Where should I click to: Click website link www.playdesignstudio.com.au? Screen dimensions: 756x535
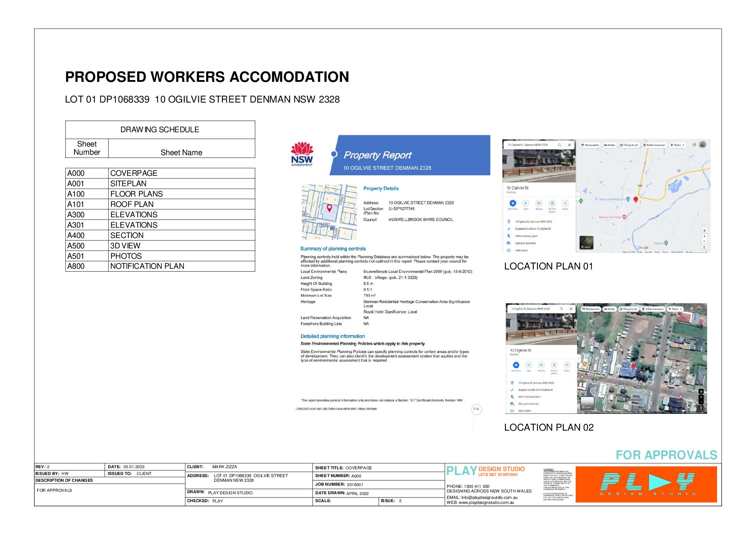point(486,502)
